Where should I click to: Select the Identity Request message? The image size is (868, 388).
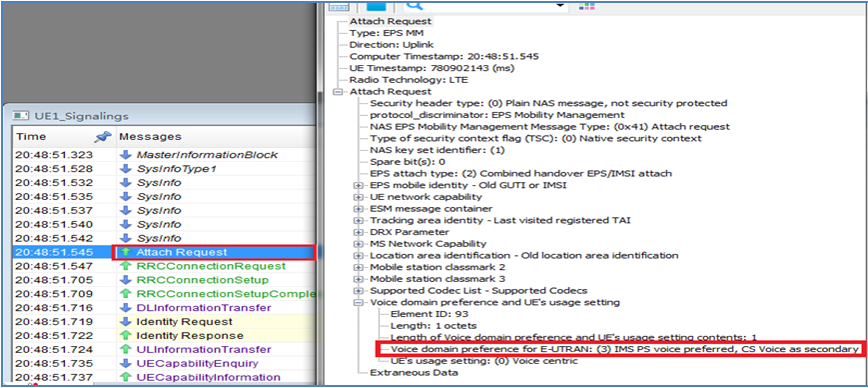click(185, 321)
